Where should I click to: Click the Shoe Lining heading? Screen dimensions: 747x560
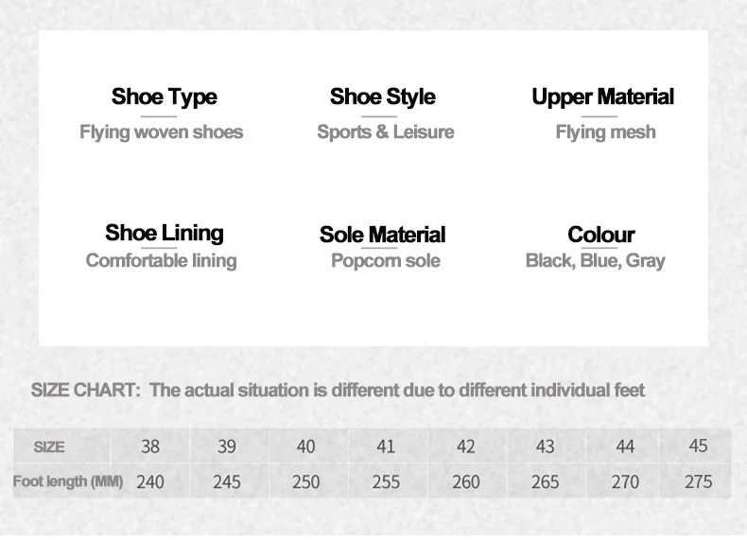point(164,233)
